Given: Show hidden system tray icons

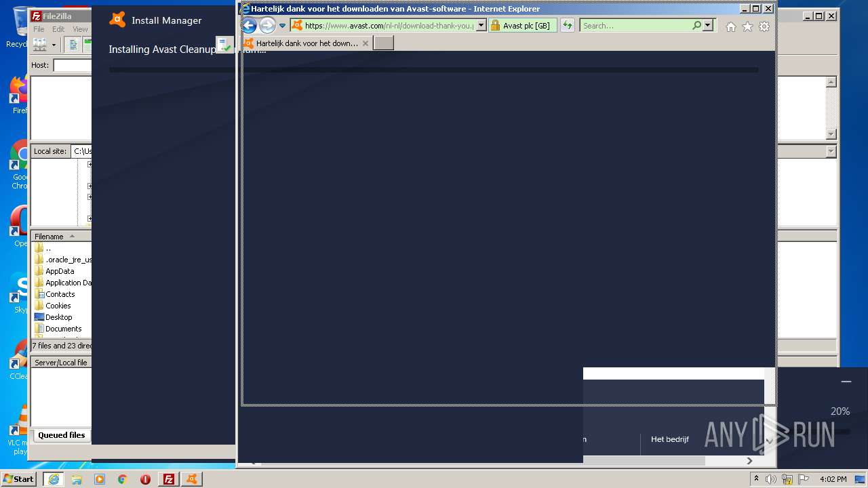Looking at the screenshot, I should pos(757,479).
